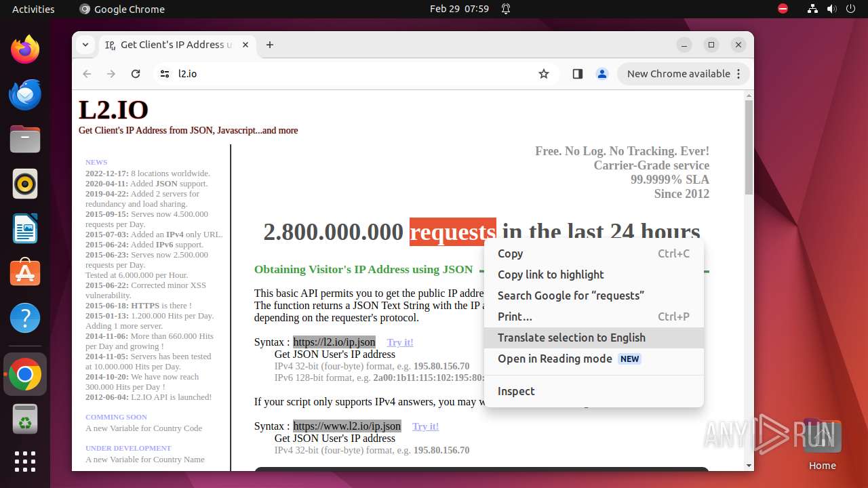Click Try it link for l2.io/ip.json
The height and width of the screenshot is (488, 868).
point(400,342)
